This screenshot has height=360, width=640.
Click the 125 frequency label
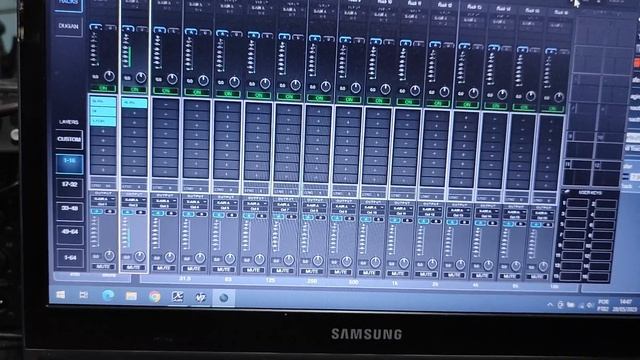270,280
